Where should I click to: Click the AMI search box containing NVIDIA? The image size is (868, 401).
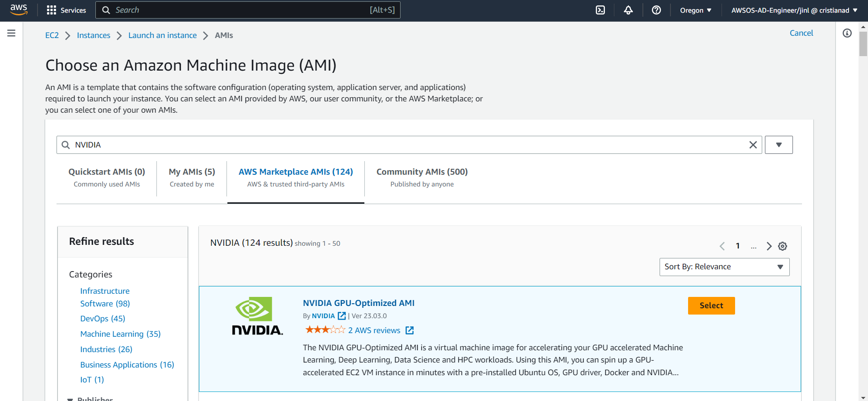[409, 145]
